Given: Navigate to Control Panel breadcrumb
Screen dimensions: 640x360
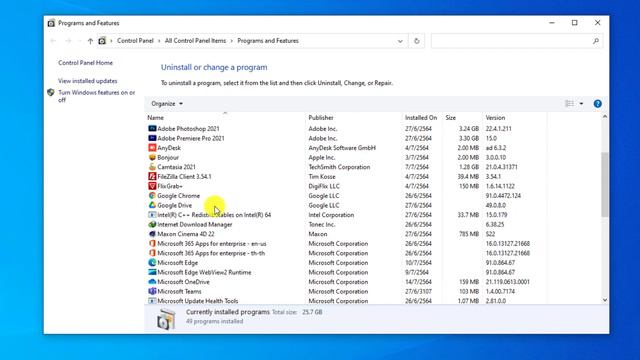Looking at the screenshot, I should pos(135,41).
